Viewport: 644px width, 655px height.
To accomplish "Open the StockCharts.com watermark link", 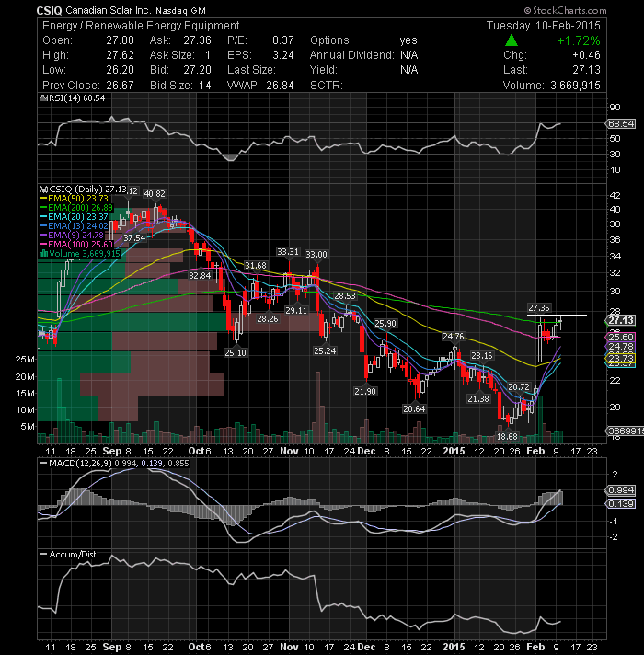I will click(x=565, y=10).
